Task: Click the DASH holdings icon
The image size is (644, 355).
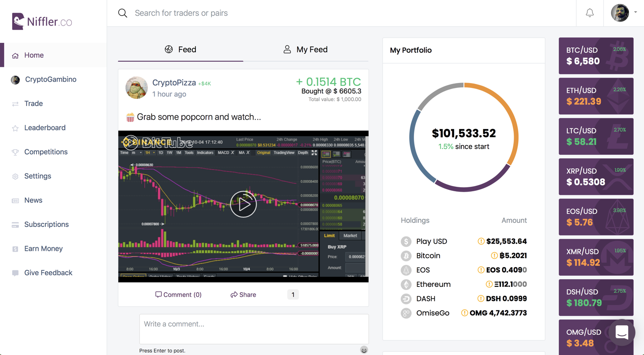Action: click(406, 299)
